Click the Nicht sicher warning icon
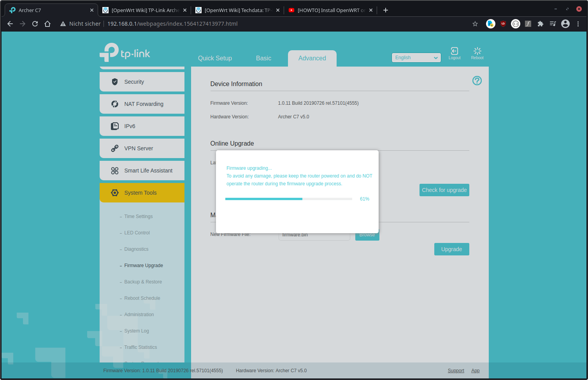The image size is (588, 380). pos(63,24)
